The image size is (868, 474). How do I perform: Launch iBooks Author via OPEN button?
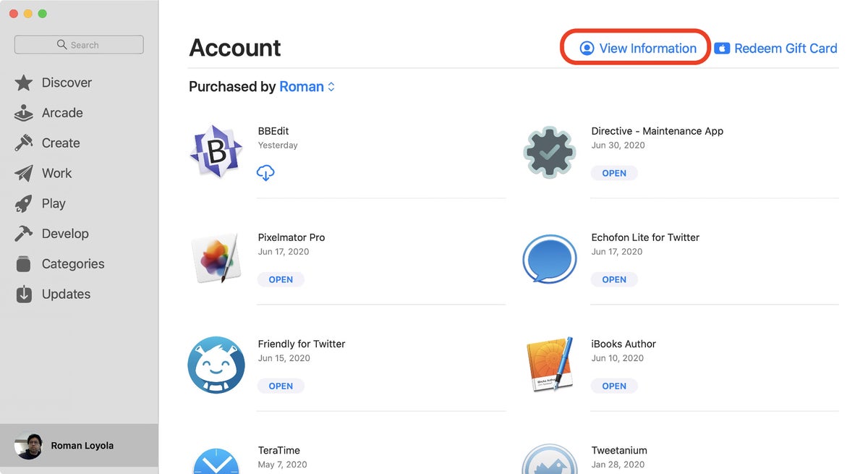pyautogui.click(x=614, y=386)
